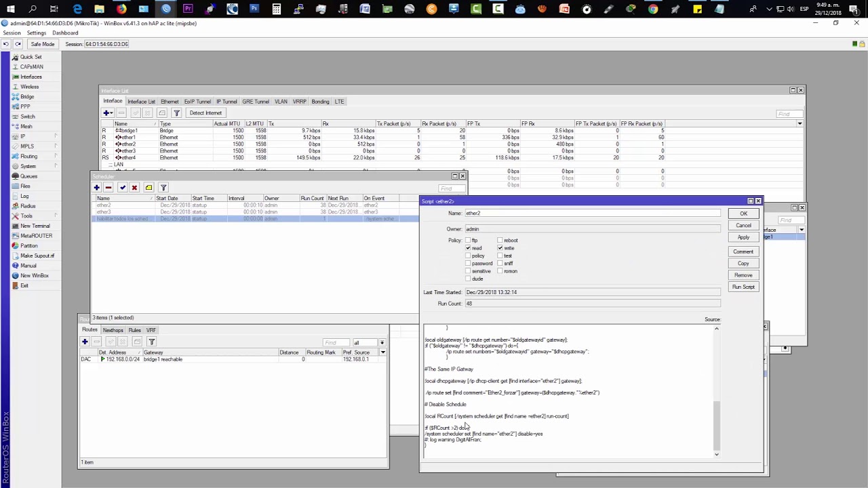Open the Dashboard menu
The image size is (868, 488).
pyautogui.click(x=65, y=33)
